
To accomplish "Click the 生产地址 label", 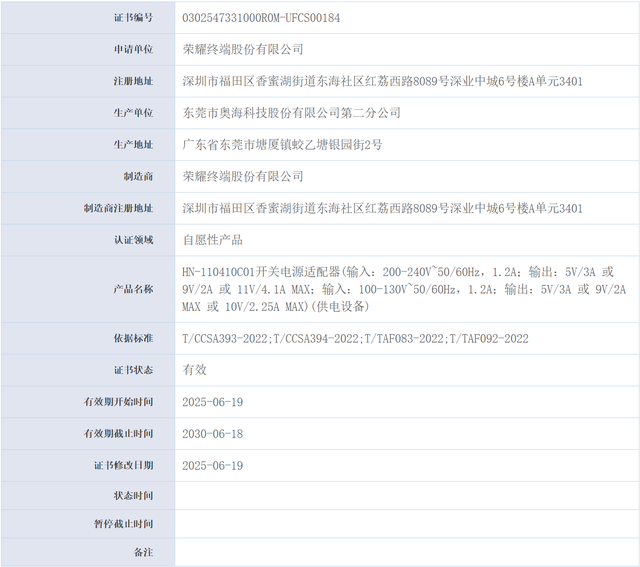I will click(x=133, y=145).
